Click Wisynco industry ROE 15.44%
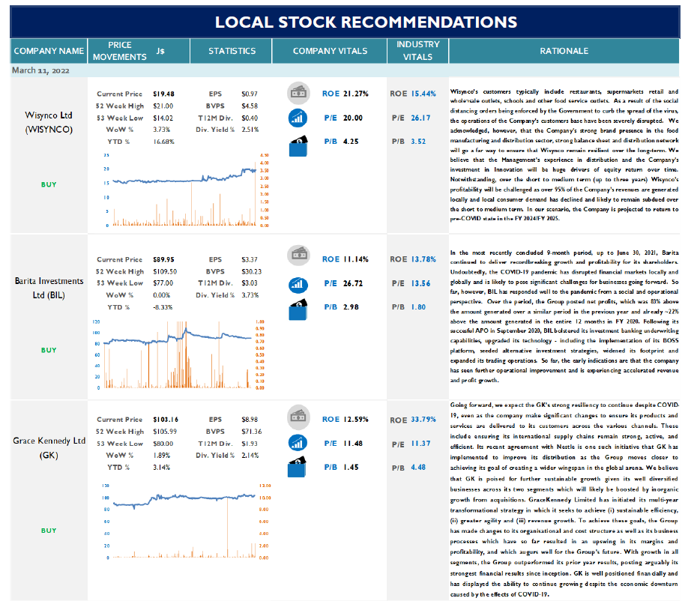The height and width of the screenshot is (601, 700). pos(423,94)
